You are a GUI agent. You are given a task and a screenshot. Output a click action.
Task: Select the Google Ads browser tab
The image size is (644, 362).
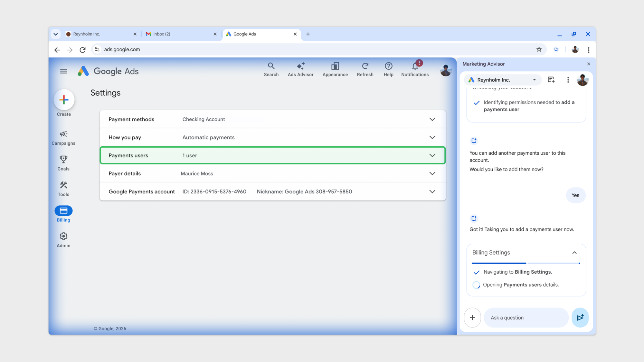coord(261,34)
